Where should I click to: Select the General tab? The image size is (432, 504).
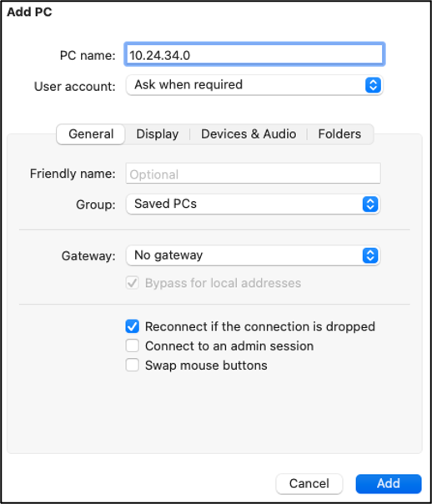91,134
